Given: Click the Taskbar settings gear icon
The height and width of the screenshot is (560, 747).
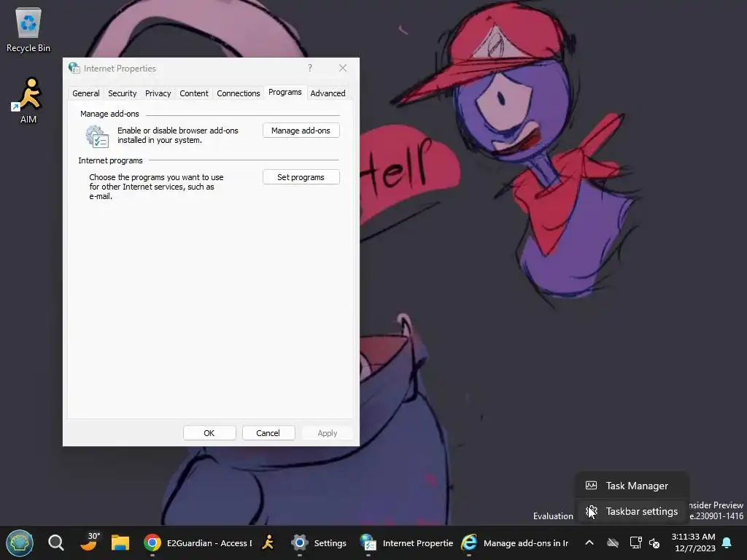Looking at the screenshot, I should pyautogui.click(x=591, y=511).
